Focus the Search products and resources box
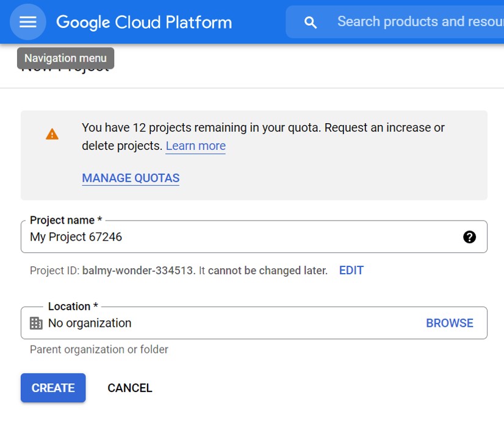The height and width of the screenshot is (423, 504). [x=395, y=22]
